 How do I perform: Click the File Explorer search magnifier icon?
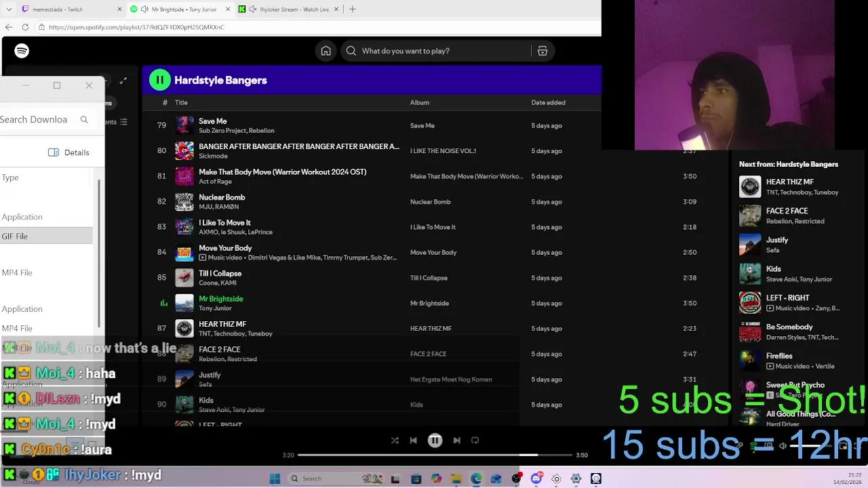click(84, 120)
